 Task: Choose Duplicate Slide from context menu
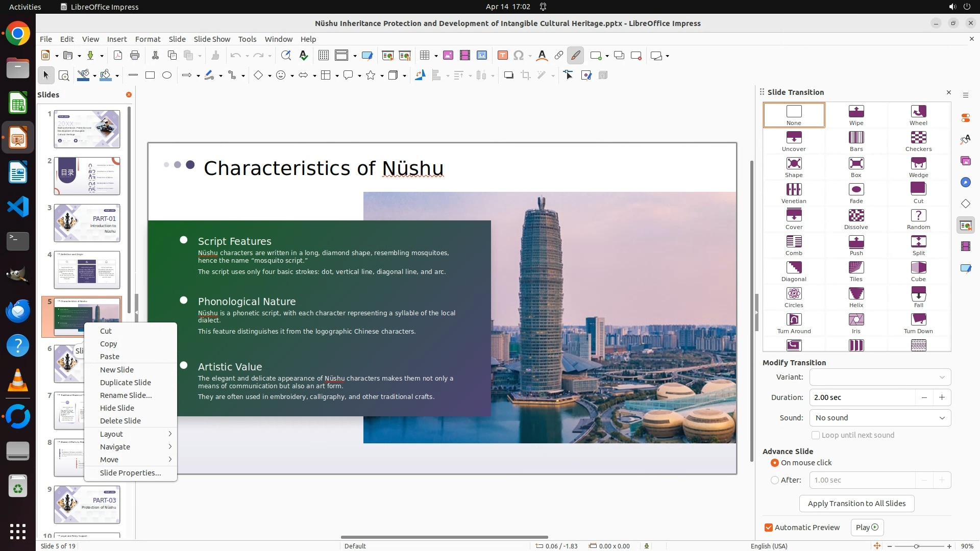(x=126, y=383)
